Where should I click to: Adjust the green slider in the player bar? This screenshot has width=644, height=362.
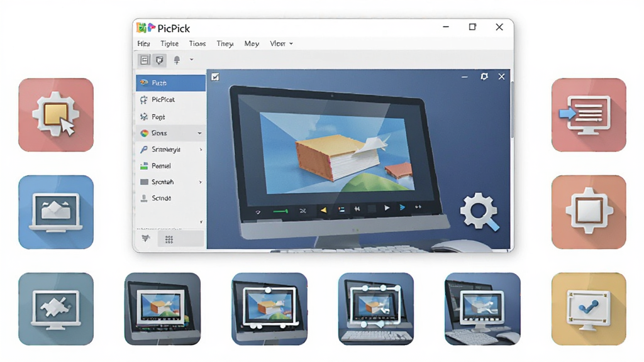click(x=280, y=211)
